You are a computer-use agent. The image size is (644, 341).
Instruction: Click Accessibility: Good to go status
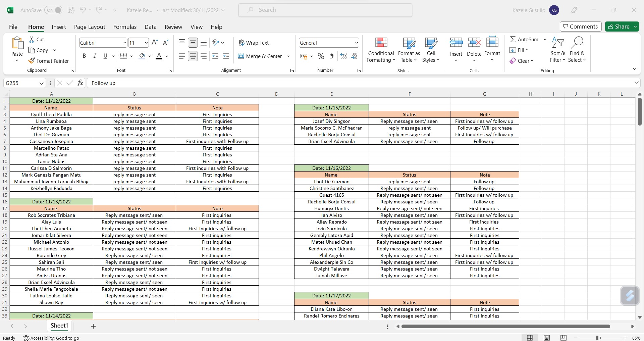51,338
